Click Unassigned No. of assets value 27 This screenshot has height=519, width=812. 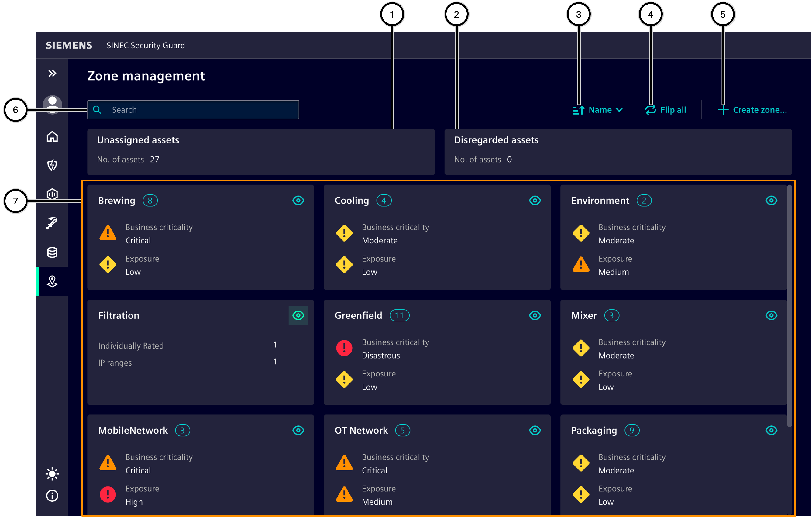[x=154, y=159]
